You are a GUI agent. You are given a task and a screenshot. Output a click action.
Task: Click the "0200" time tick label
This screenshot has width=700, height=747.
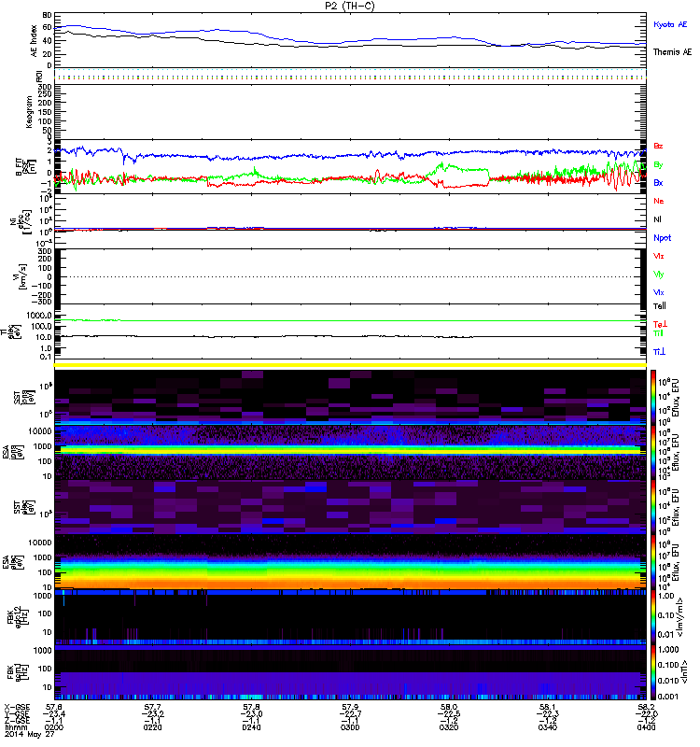(54, 727)
